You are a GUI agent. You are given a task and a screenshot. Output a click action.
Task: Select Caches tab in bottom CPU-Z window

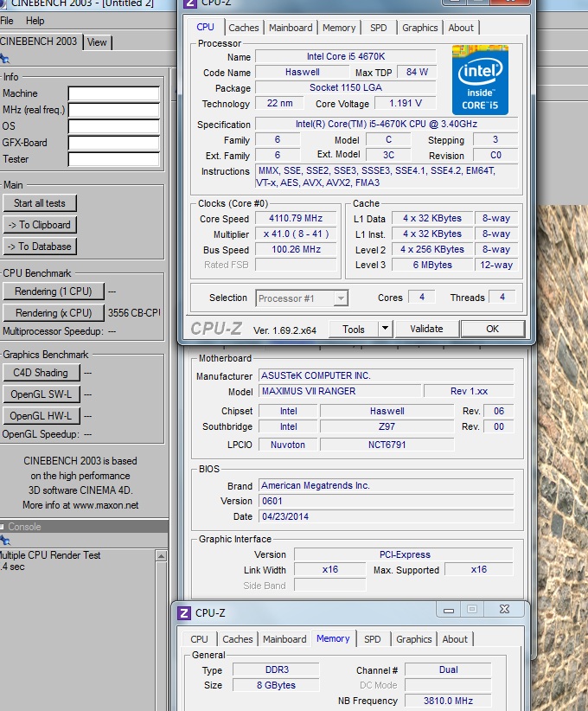[x=238, y=639]
